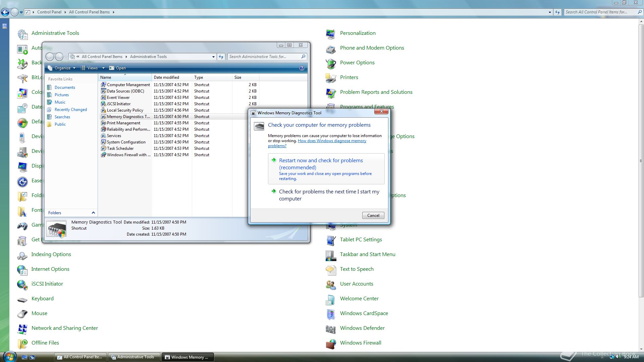644x362 pixels.
Task: Sort by the Type column header
Action: pos(212,77)
